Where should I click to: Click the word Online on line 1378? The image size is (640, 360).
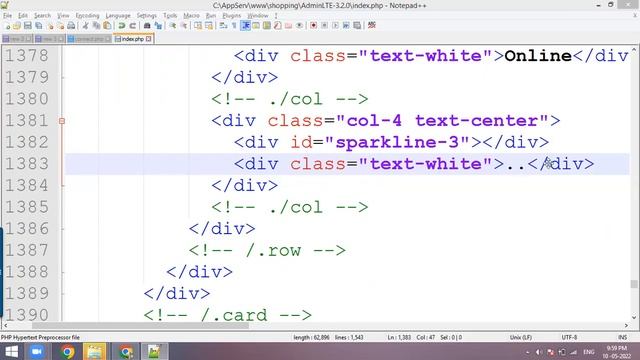(538, 56)
